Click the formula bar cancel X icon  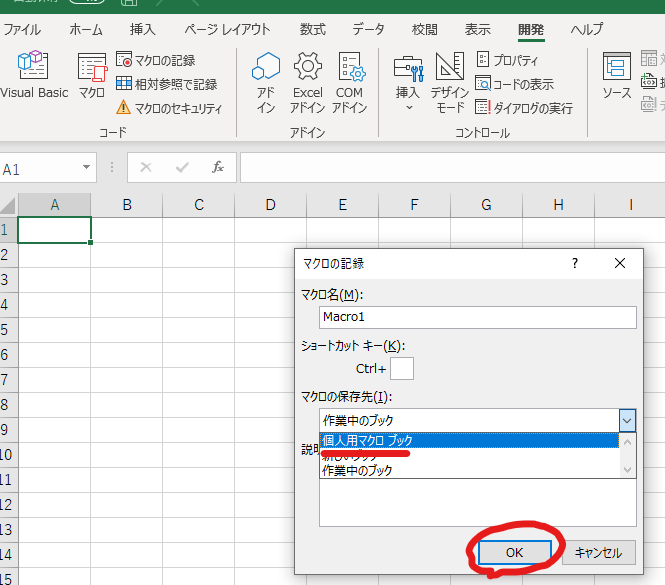(146, 168)
